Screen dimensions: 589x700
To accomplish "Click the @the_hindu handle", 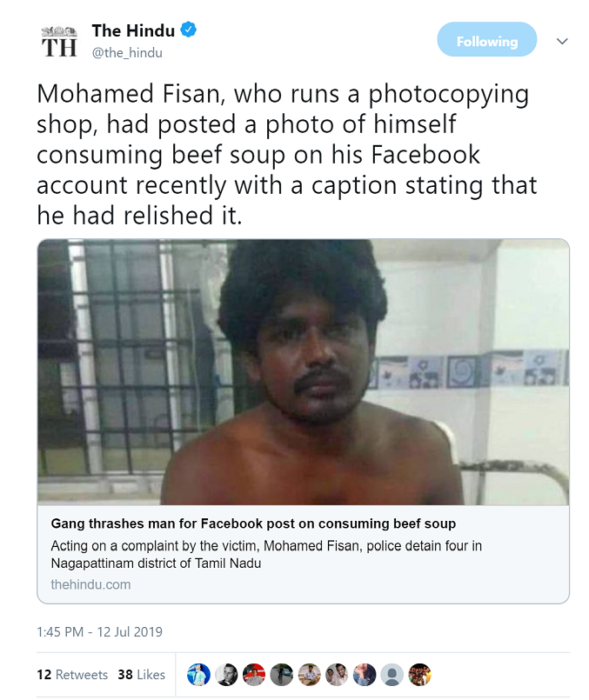I will (x=127, y=52).
